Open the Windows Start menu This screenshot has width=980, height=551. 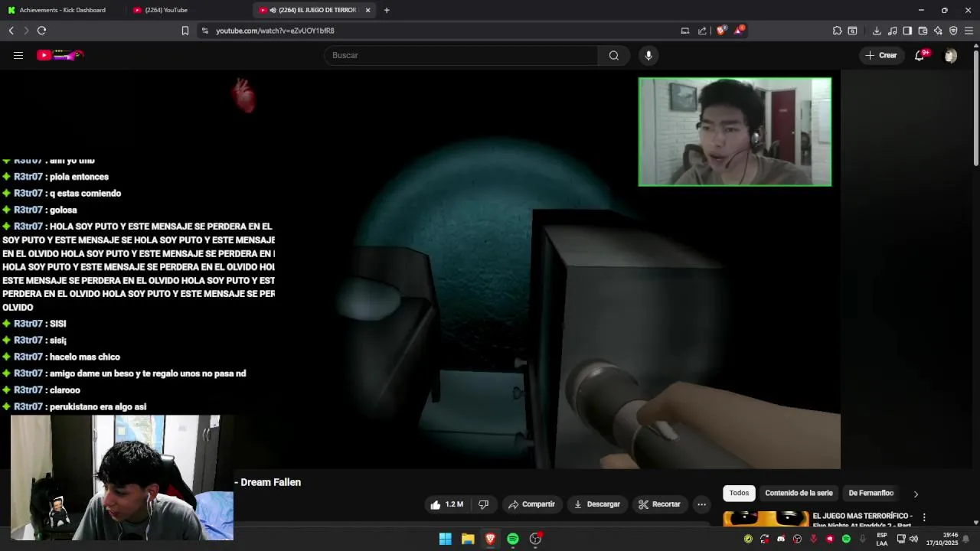click(445, 539)
